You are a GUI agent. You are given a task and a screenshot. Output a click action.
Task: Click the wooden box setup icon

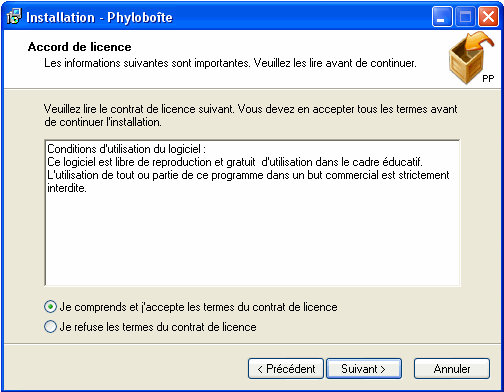pyautogui.click(x=471, y=58)
